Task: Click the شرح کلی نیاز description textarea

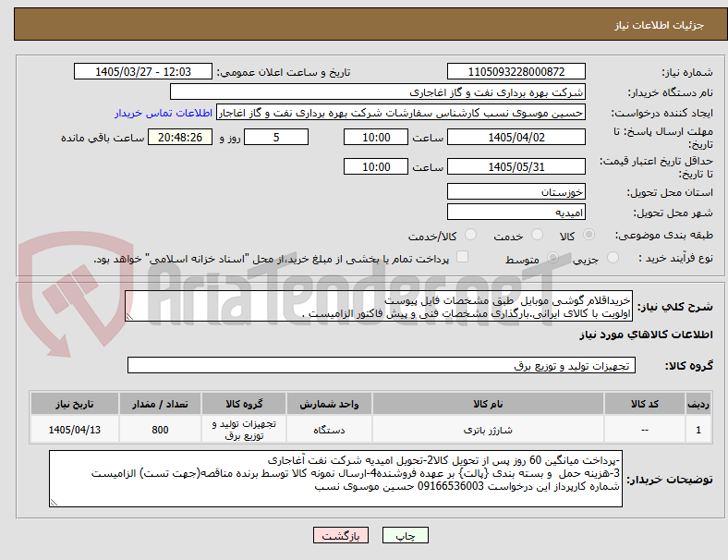Action: click(x=379, y=307)
